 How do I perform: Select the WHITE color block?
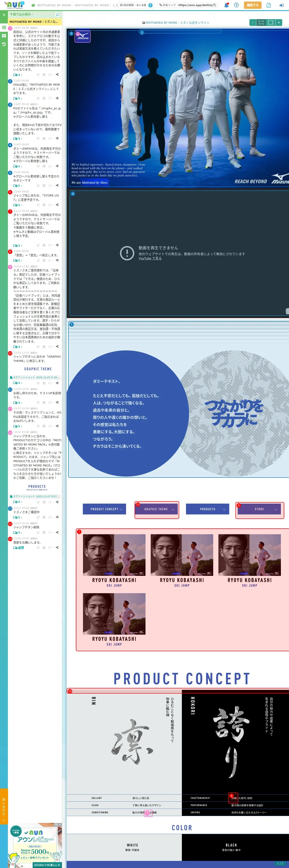124,847
